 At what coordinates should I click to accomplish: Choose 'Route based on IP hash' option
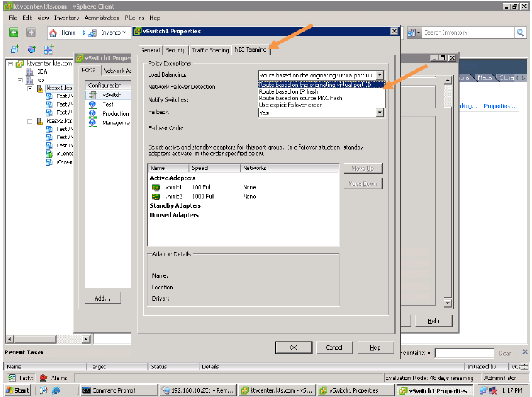288,91
